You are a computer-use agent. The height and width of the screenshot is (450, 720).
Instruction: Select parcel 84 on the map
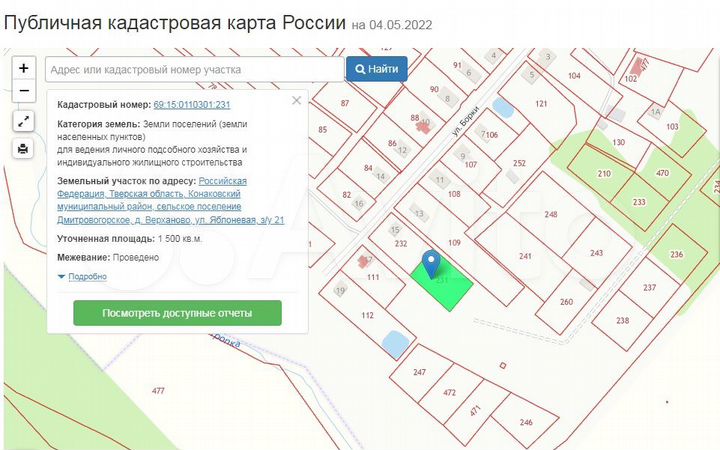click(368, 168)
